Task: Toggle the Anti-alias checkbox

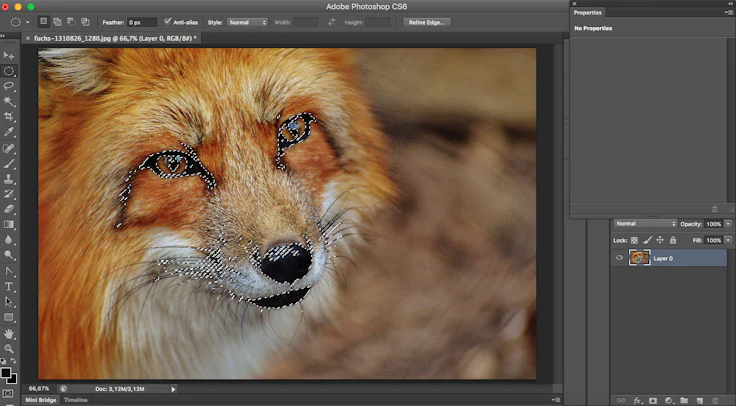Action: tap(168, 22)
